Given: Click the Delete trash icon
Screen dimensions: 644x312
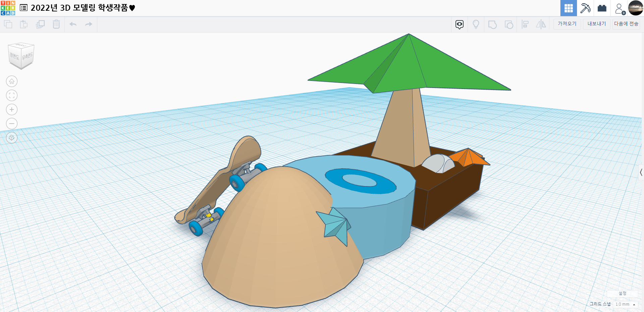Looking at the screenshot, I should 56,24.
